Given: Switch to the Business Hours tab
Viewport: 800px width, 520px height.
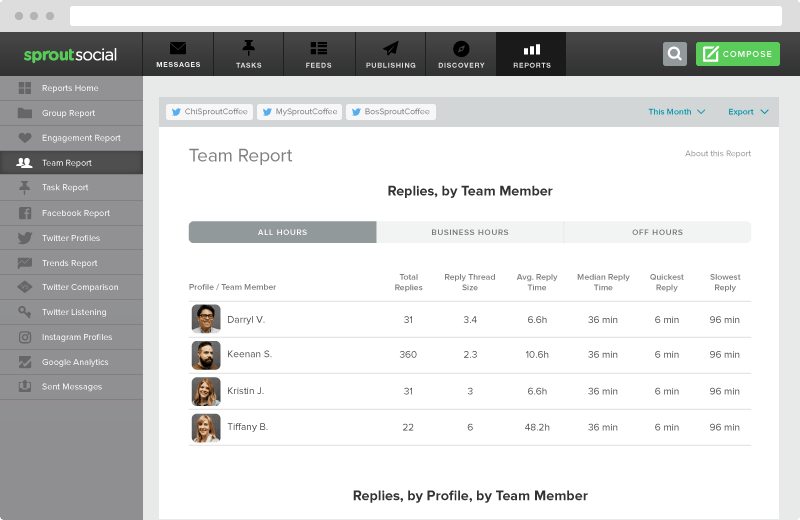Looking at the screenshot, I should [470, 232].
